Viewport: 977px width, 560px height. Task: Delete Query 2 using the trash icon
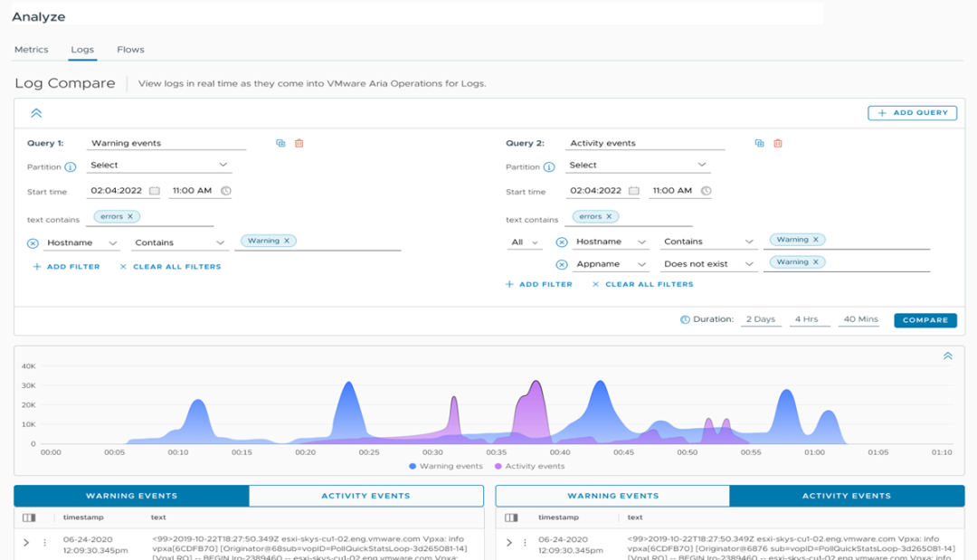(x=778, y=143)
